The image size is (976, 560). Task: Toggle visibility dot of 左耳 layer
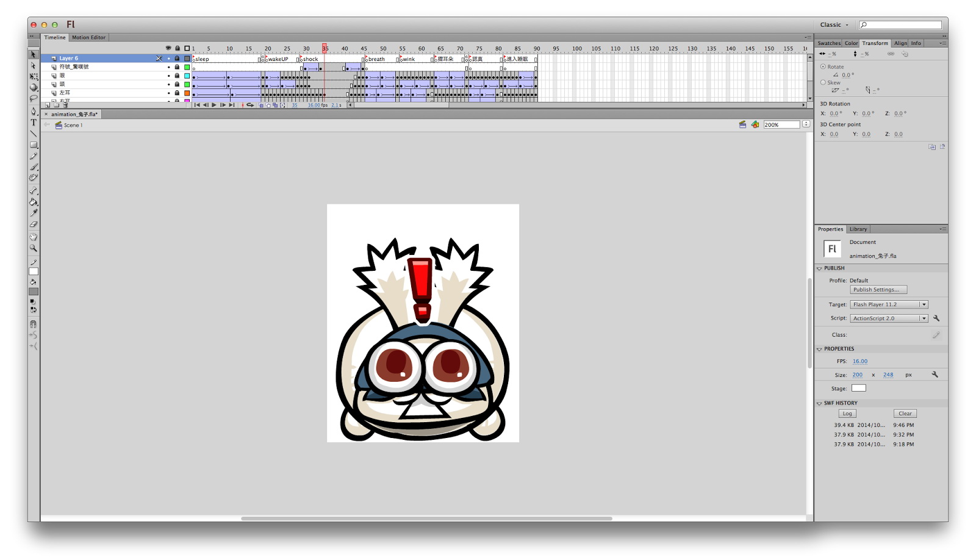click(168, 93)
